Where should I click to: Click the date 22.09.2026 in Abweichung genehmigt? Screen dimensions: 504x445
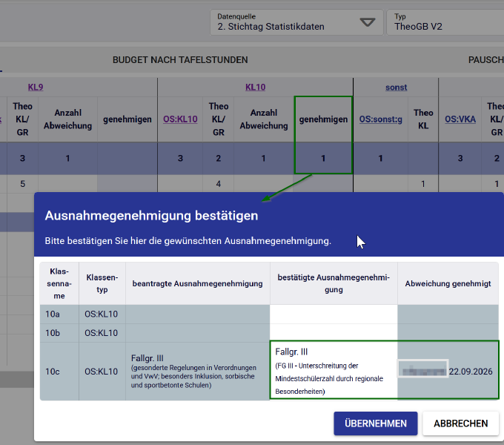pyautogui.click(x=471, y=372)
